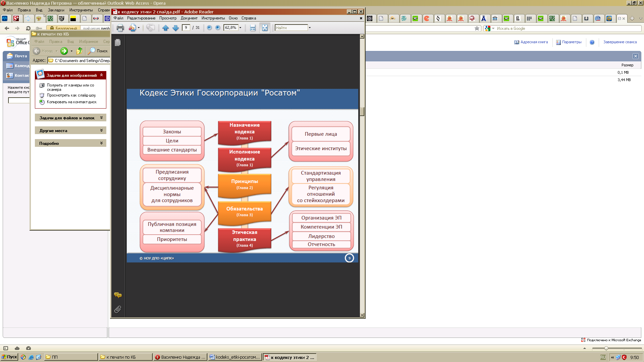644x362 pixels.
Task: Open Параметры link in Outlook Web Access
Action: click(569, 42)
